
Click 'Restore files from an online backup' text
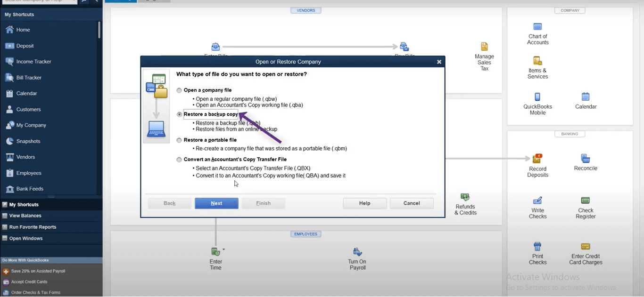[x=237, y=129]
